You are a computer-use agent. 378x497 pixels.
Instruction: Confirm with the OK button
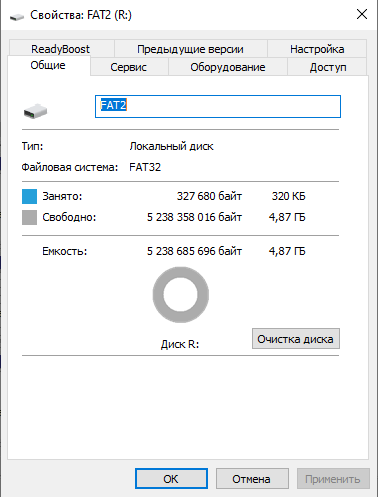point(171,479)
